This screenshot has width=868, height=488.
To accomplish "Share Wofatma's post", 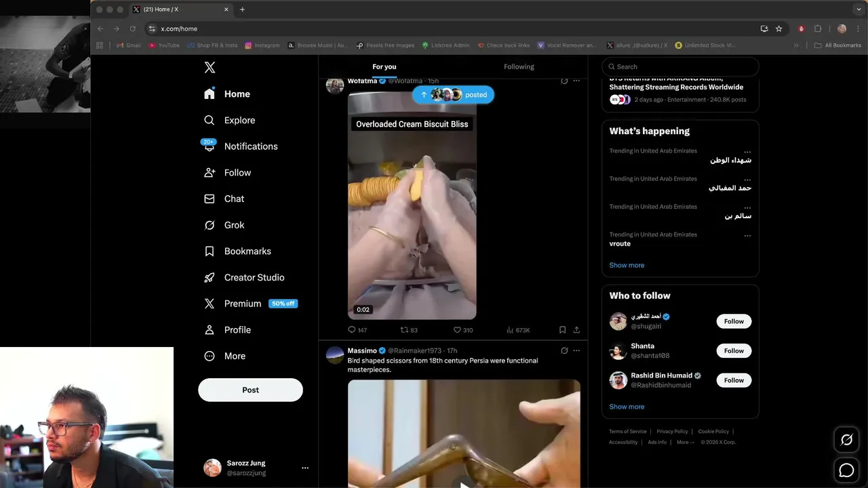I will coord(576,330).
